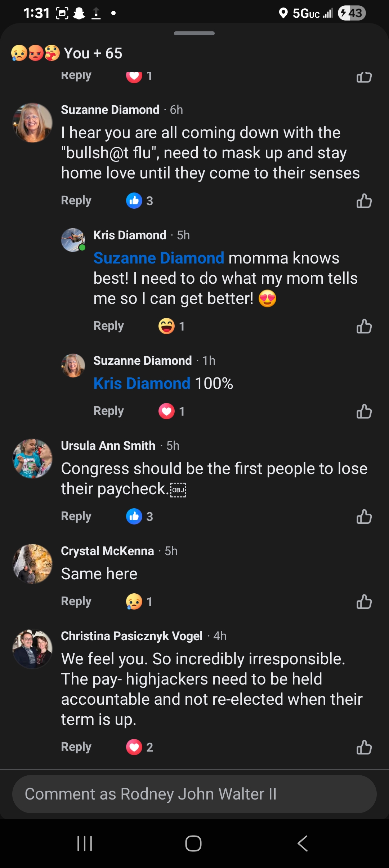
Task: Tap Android back navigation button
Action: [x=303, y=843]
